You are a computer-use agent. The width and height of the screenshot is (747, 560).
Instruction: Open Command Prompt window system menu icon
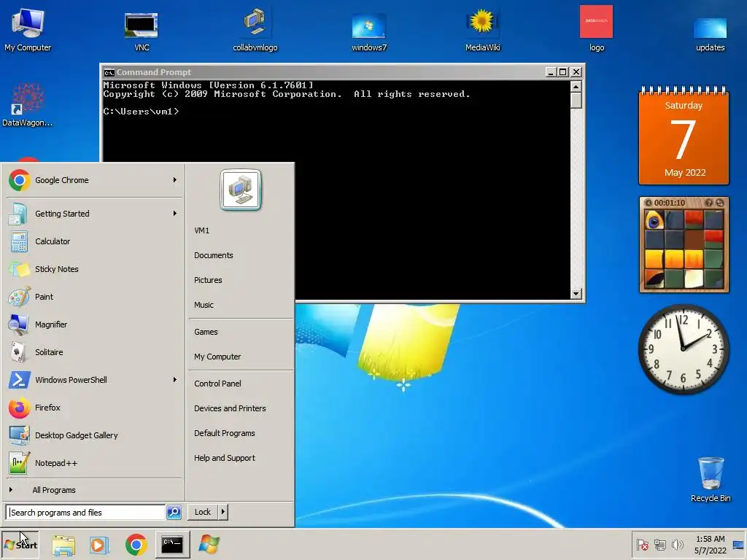click(109, 72)
